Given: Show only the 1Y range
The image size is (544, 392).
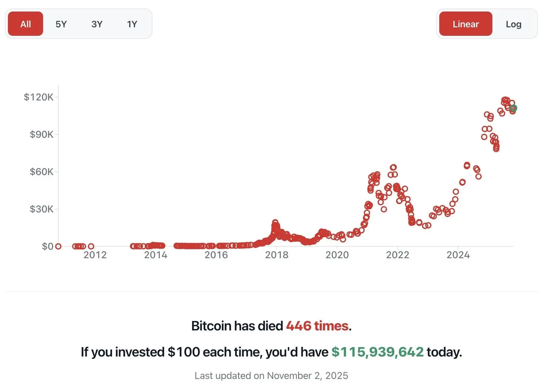Looking at the screenshot, I should click(132, 24).
